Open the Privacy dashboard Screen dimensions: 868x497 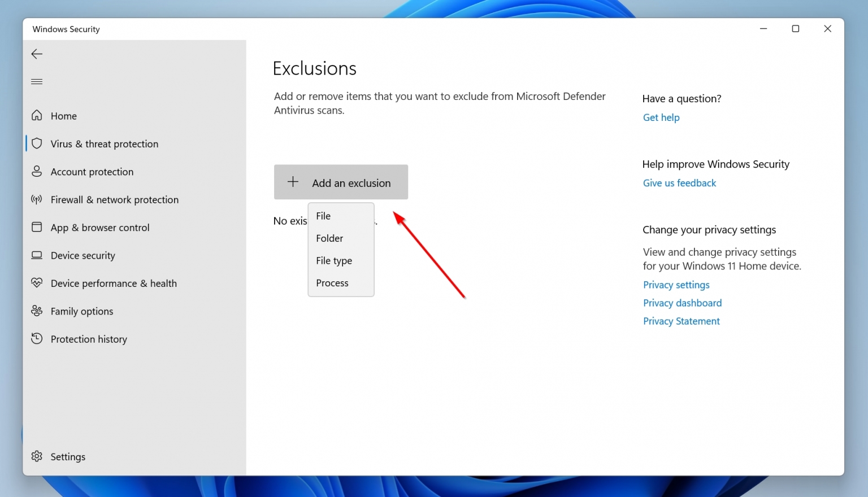(x=682, y=303)
